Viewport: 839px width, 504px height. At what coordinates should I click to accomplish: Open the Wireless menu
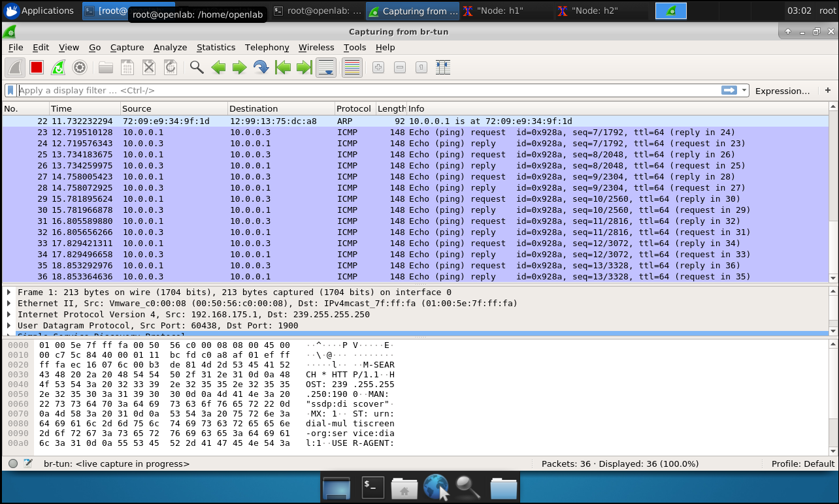tap(316, 48)
